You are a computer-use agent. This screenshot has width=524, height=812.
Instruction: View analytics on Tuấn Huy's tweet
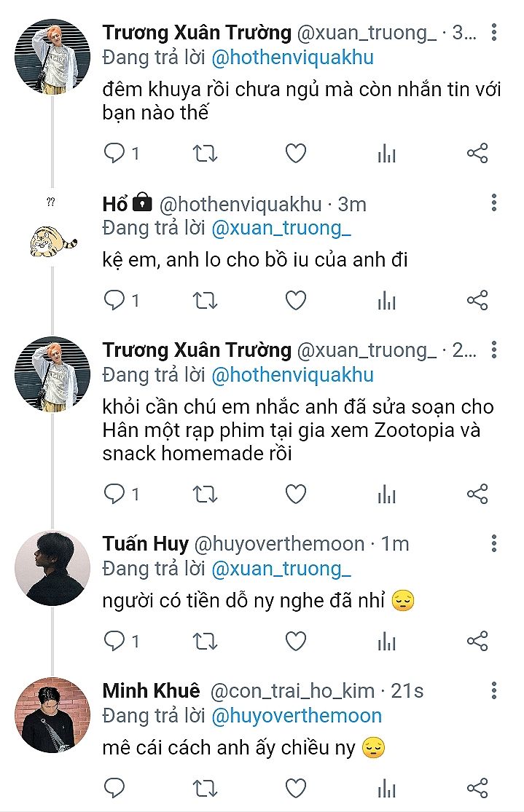coord(386,640)
